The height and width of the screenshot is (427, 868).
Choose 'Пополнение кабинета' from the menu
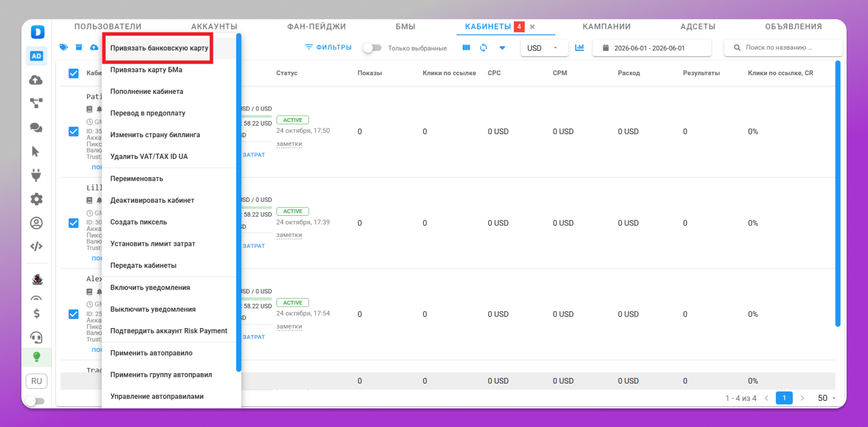pos(147,91)
